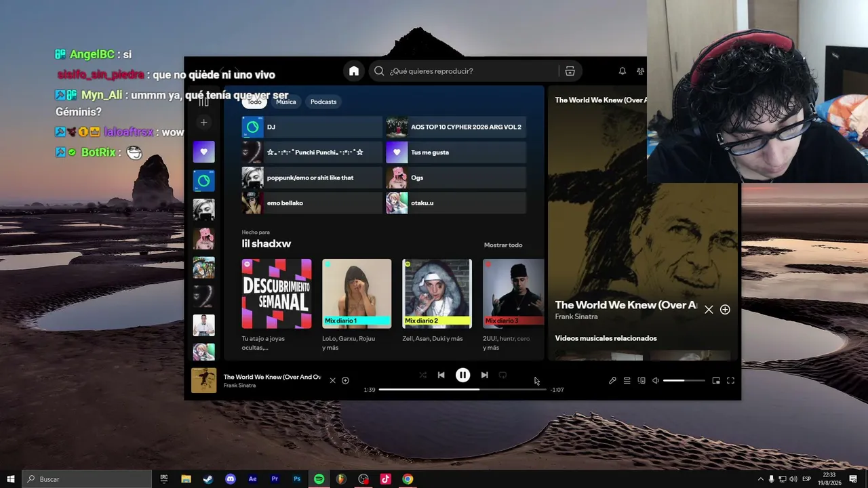Mute the volume with the speaker icon
Image resolution: width=868 pixels, height=488 pixels.
(656, 381)
